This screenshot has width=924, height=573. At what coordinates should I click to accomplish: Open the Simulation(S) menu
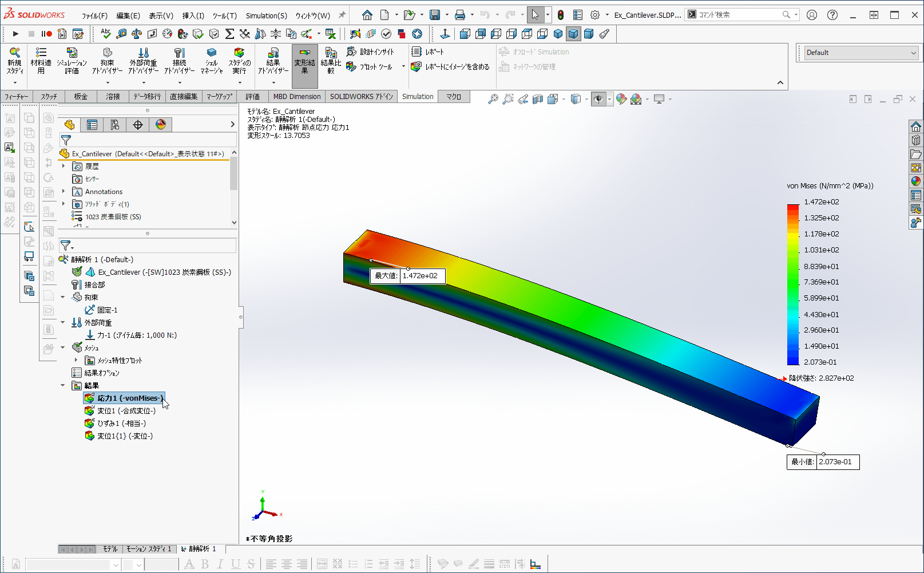pyautogui.click(x=267, y=15)
